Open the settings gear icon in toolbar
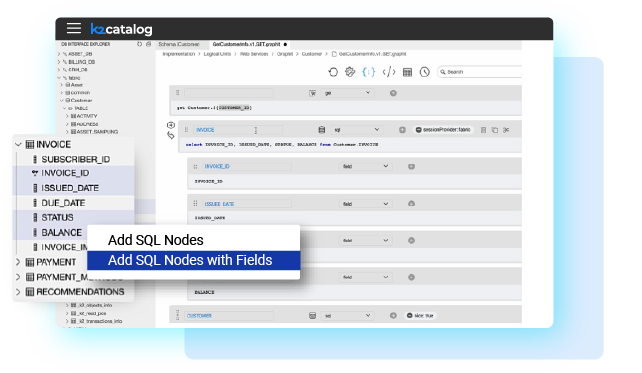This screenshot has height=373, width=642. coord(350,72)
